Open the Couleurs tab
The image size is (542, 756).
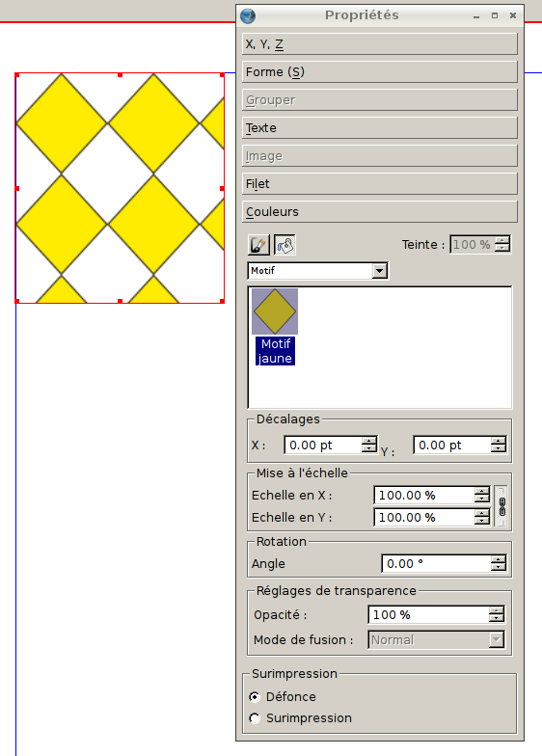[380, 212]
